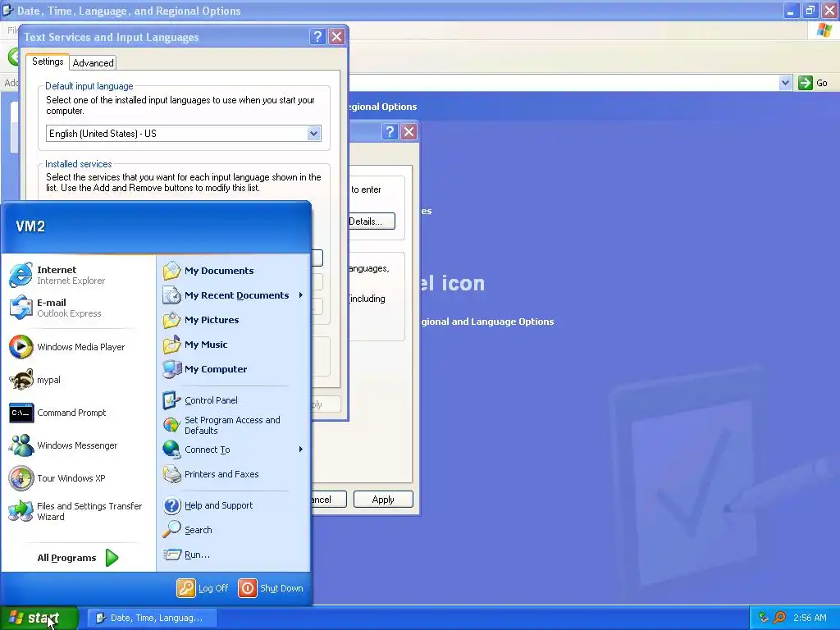Image resolution: width=840 pixels, height=630 pixels.
Task: Open Printers and Faxes
Action: 234,474
